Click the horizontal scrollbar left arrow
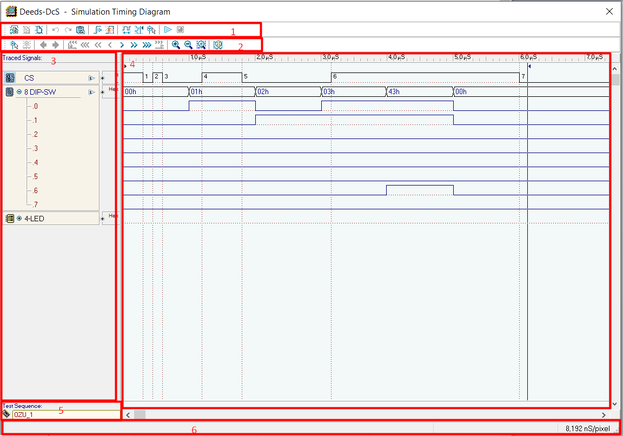Viewport: 623px width, 436px height. coord(128,415)
